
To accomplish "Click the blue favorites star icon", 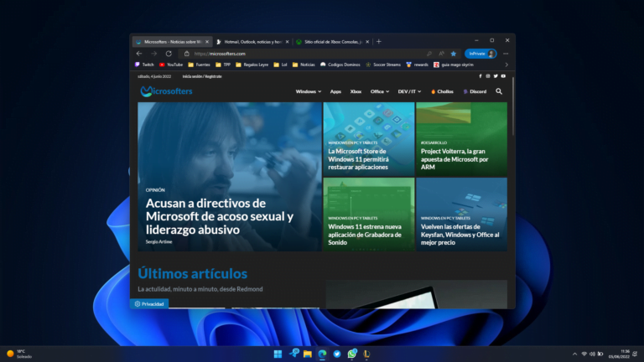I will (454, 54).
